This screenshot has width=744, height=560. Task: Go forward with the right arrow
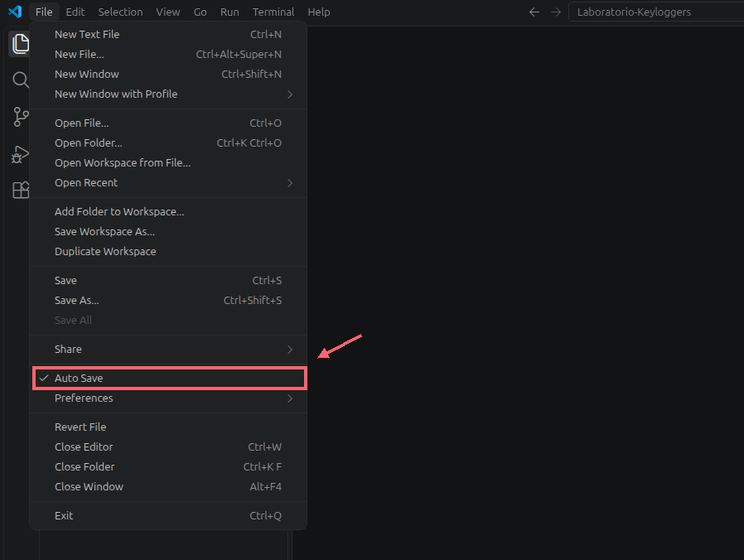click(556, 12)
